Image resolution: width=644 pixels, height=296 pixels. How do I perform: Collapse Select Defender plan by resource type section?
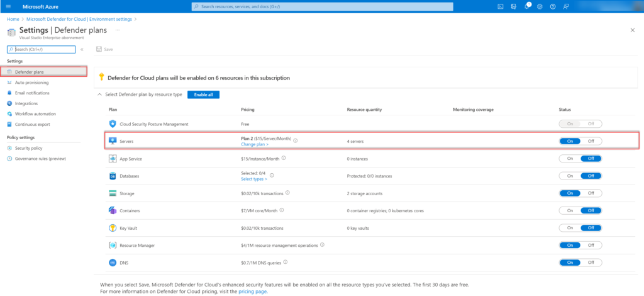tap(99, 94)
